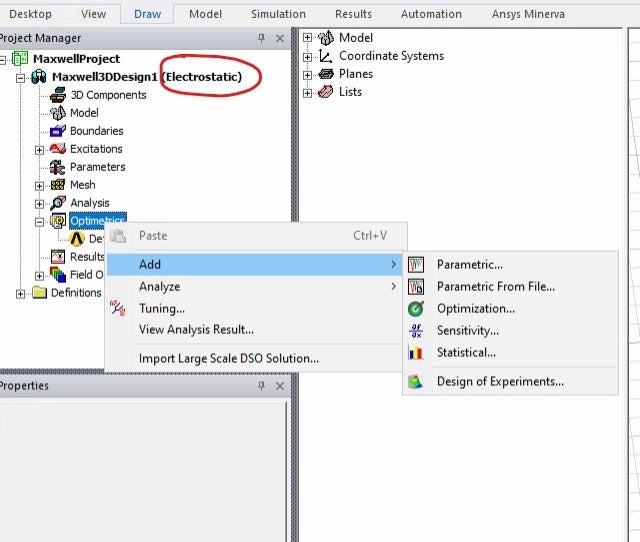Click the Results icon in tree

[x=58, y=257]
